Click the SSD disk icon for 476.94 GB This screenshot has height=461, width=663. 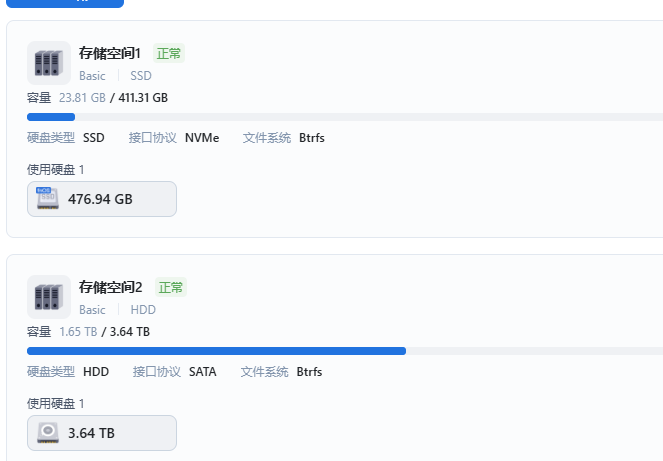pyautogui.click(x=47, y=198)
